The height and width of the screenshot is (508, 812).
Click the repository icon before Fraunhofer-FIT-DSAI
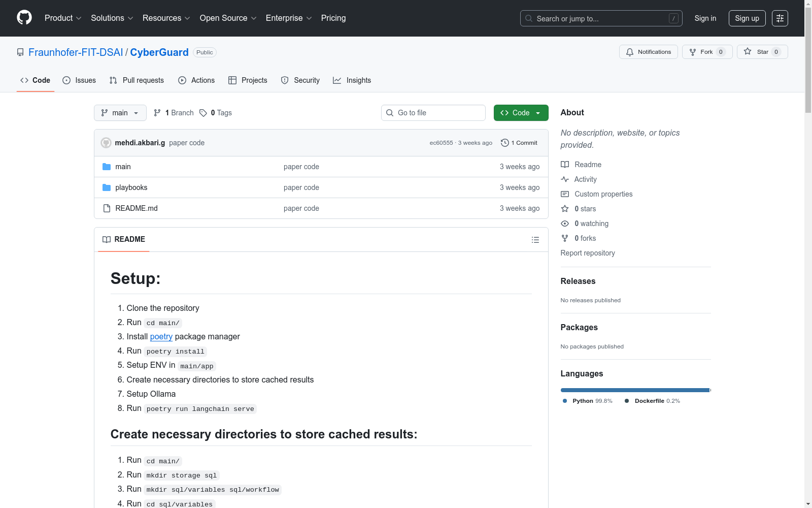pyautogui.click(x=20, y=52)
